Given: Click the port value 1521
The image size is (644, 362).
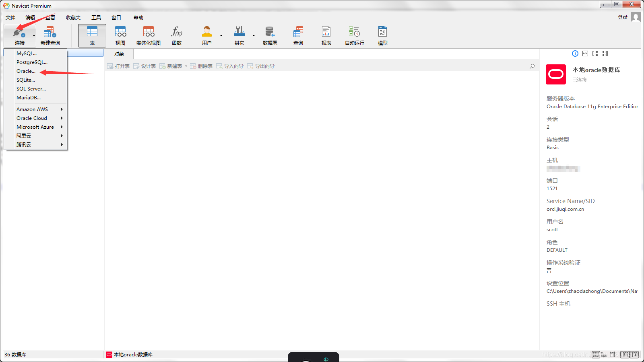Looking at the screenshot, I should coord(552,189).
